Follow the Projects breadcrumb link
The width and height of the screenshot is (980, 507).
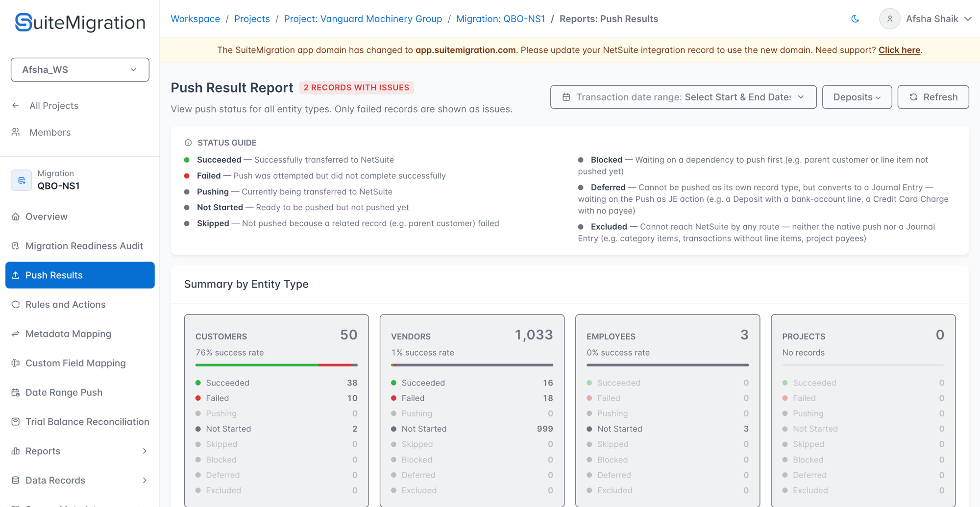tap(252, 19)
